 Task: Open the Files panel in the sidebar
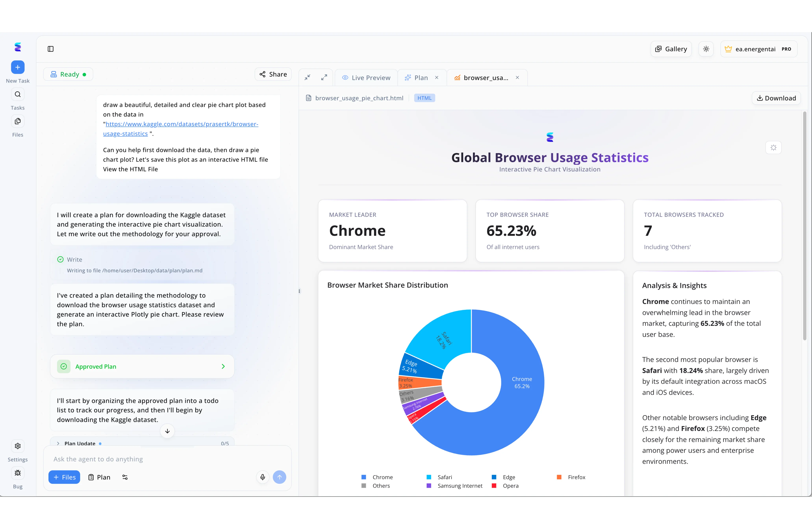[x=17, y=121]
